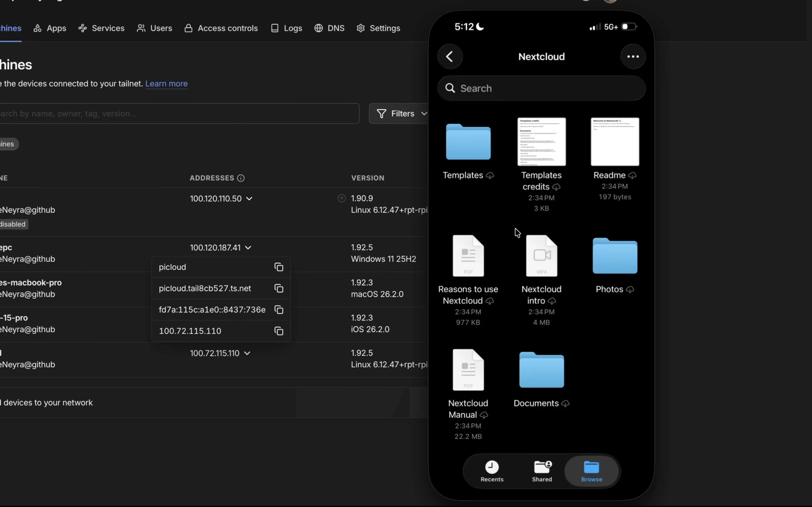Viewport: 812px width, 507px height.
Task: Click the funnel icon on Filters
Action: [x=381, y=114]
